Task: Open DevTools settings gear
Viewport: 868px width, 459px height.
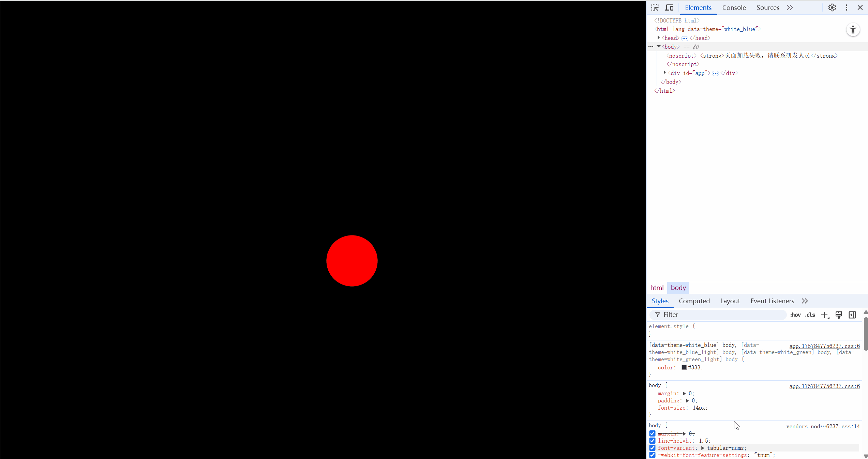Action: 832,7
